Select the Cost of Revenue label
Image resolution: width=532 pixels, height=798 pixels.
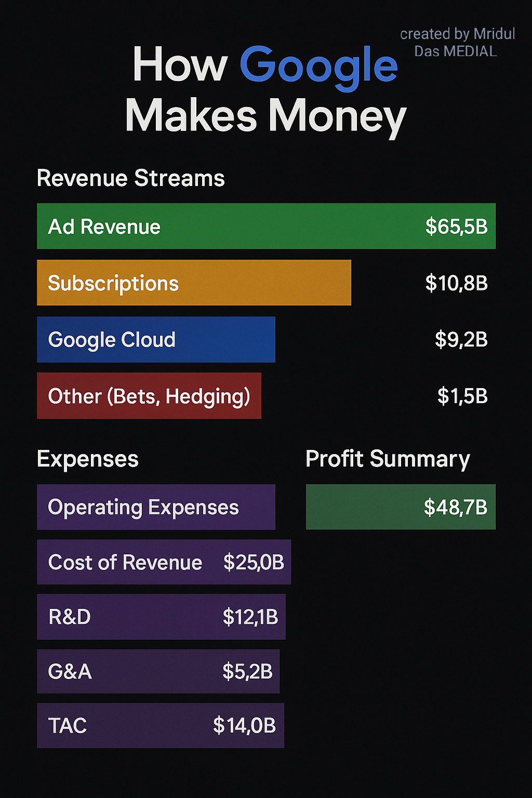click(125, 563)
